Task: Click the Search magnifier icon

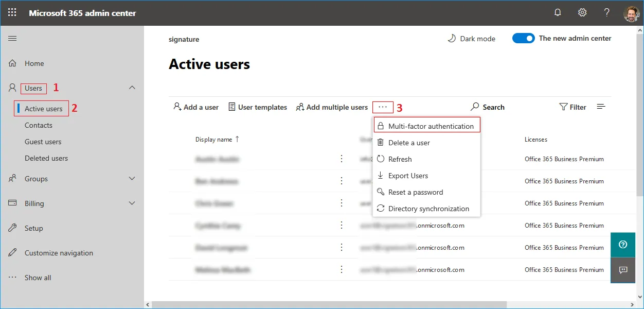Action: point(475,107)
